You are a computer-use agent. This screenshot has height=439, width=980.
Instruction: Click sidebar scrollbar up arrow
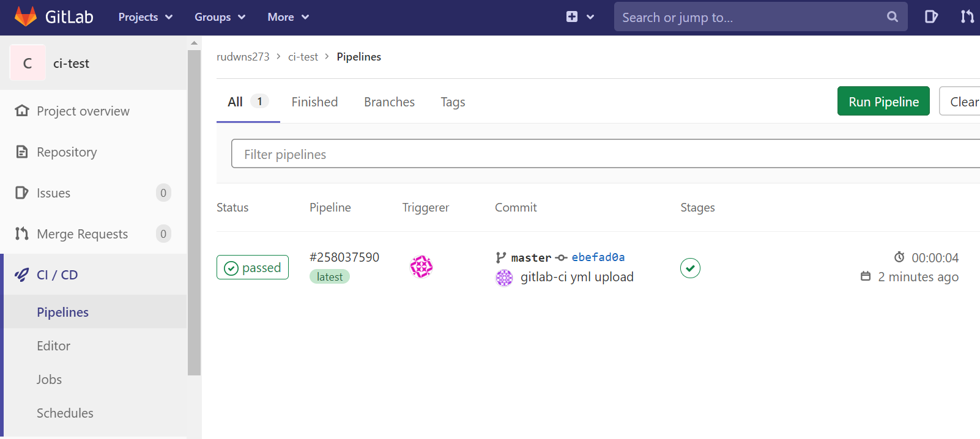click(194, 43)
